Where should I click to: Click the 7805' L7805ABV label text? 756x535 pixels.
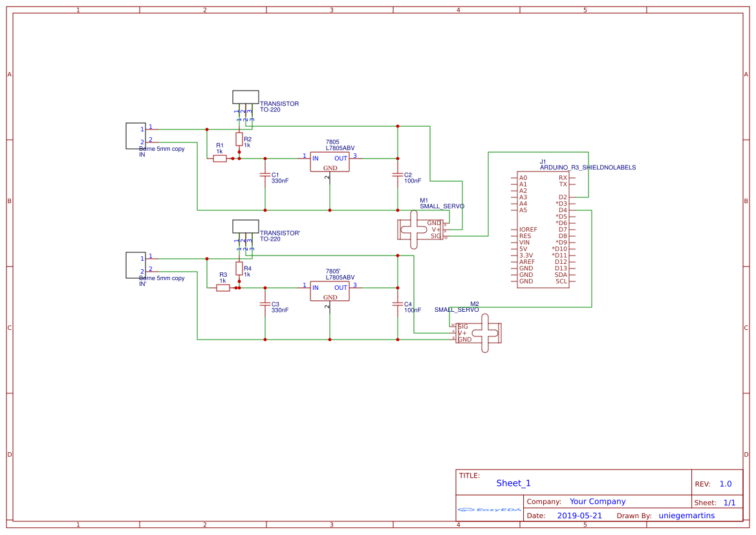340,274
